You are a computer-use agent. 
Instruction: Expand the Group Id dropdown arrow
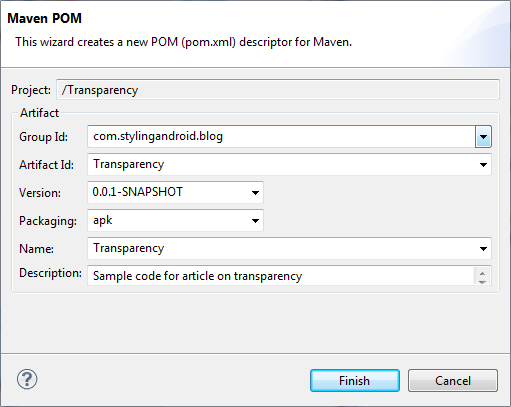483,137
